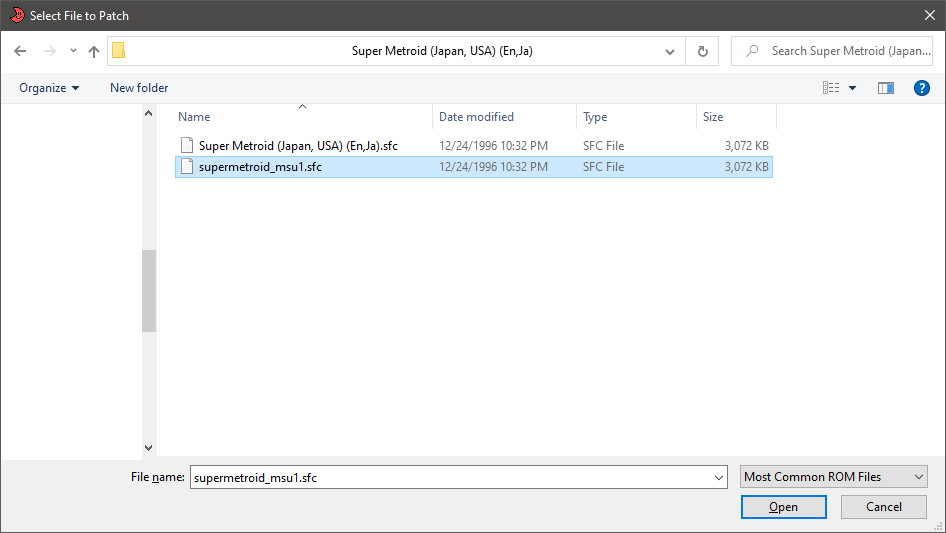Expand the address bar history dropdown
The height and width of the screenshot is (533, 946).
point(670,51)
